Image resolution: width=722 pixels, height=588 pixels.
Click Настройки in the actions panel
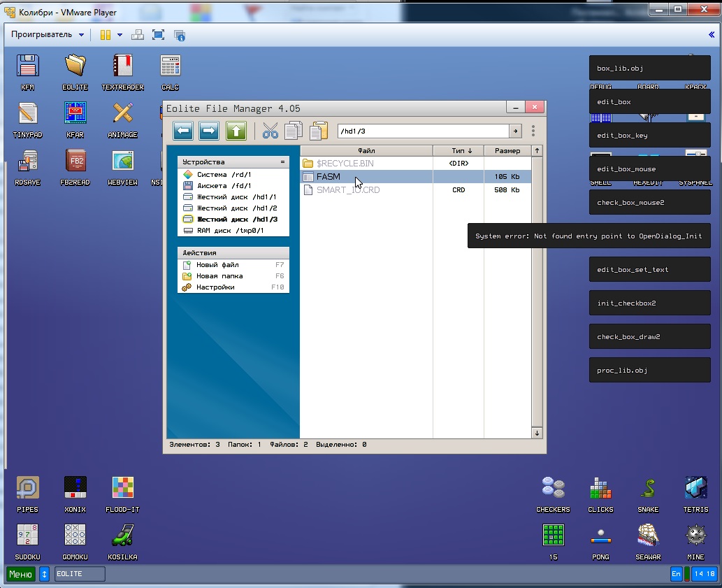pos(215,287)
